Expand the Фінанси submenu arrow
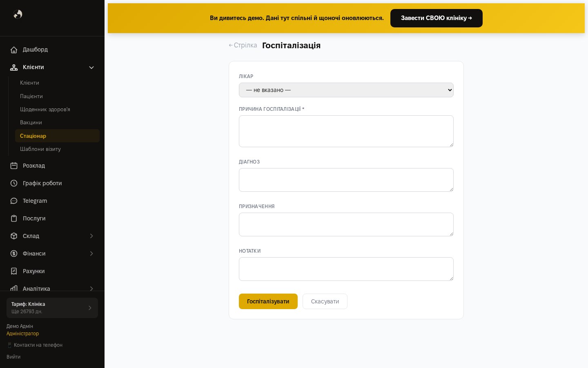The image size is (588, 368). [91, 254]
